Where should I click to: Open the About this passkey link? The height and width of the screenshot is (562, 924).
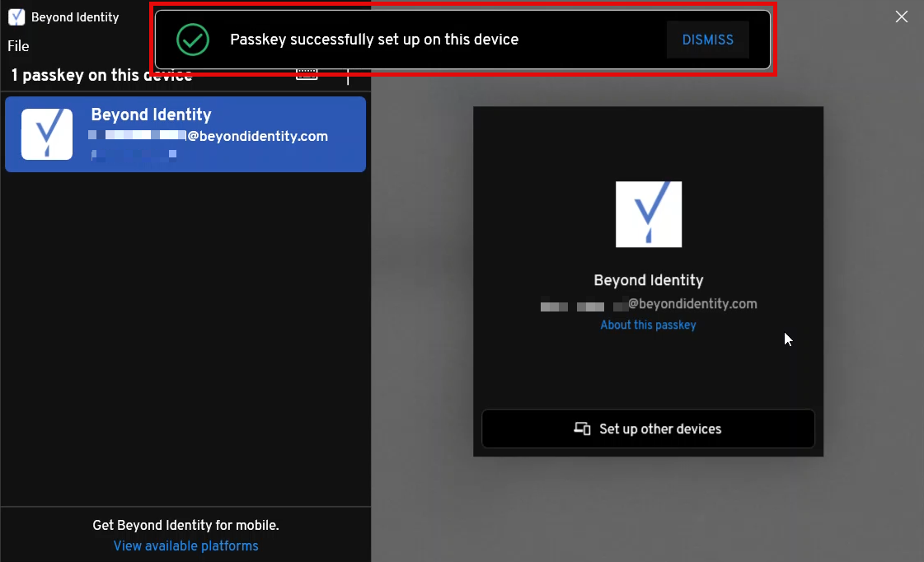pyautogui.click(x=648, y=325)
